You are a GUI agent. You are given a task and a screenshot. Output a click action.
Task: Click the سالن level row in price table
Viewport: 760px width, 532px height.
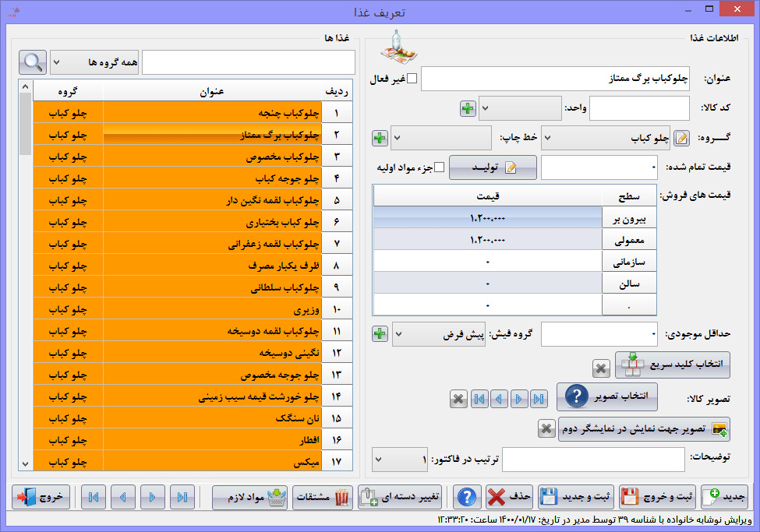[514, 283]
